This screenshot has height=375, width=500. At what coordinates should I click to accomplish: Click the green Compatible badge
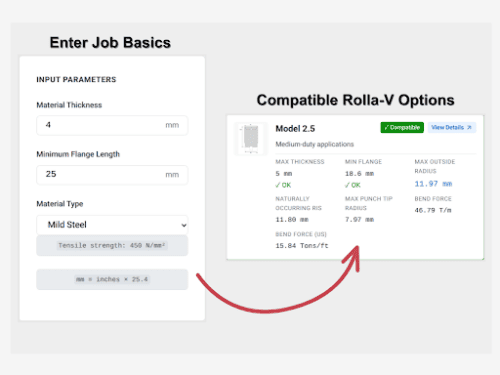(402, 127)
